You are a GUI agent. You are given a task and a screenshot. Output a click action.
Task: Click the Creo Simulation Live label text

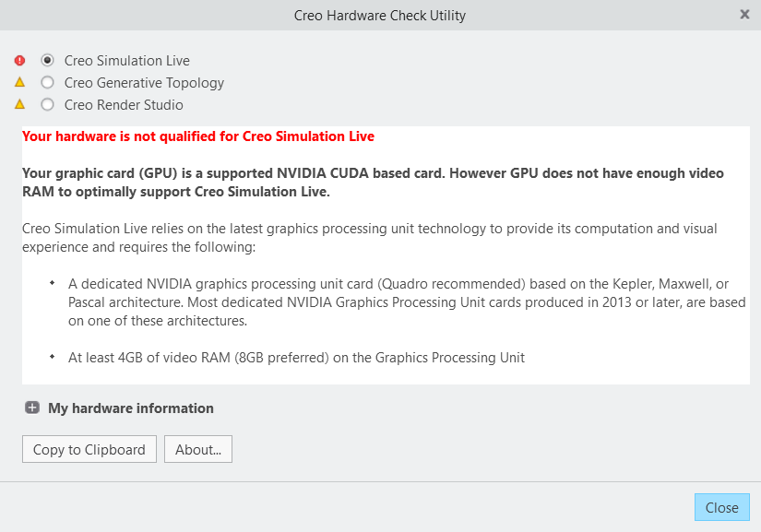point(127,61)
